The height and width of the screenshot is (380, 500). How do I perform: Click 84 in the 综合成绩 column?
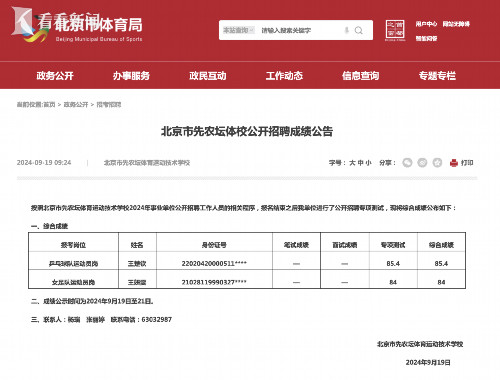pos(441,282)
